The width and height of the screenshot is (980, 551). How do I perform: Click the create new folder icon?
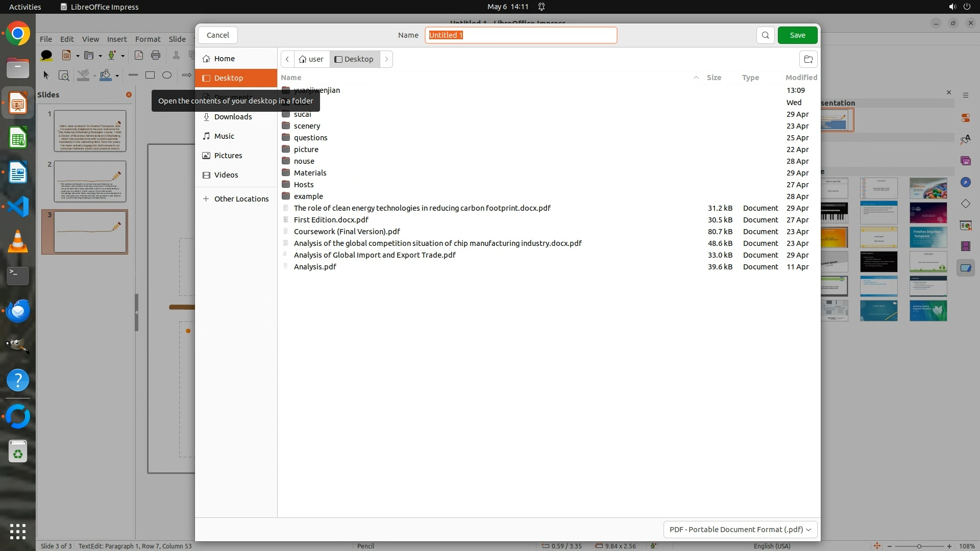tap(808, 59)
